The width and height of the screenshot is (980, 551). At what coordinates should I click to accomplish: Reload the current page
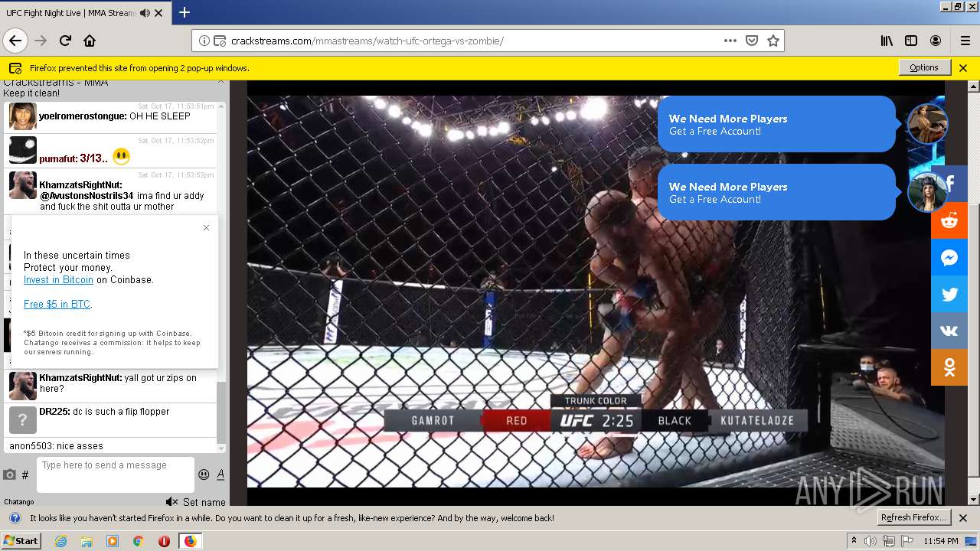click(x=66, y=41)
